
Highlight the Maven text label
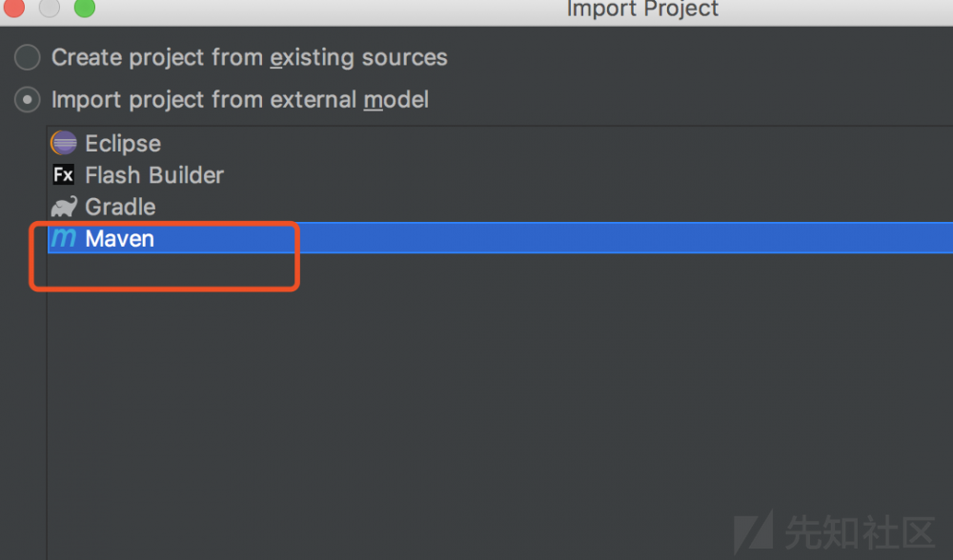119,238
